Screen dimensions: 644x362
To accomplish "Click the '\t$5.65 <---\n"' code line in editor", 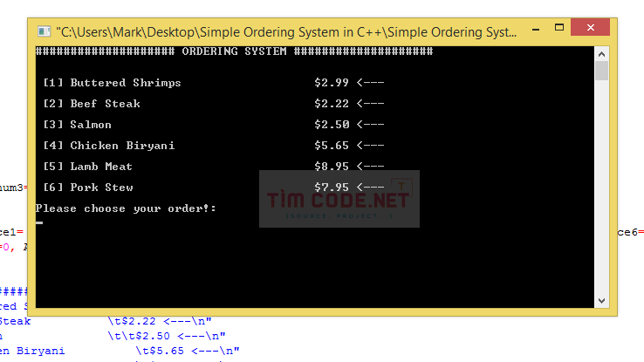I will pyautogui.click(x=188, y=351).
